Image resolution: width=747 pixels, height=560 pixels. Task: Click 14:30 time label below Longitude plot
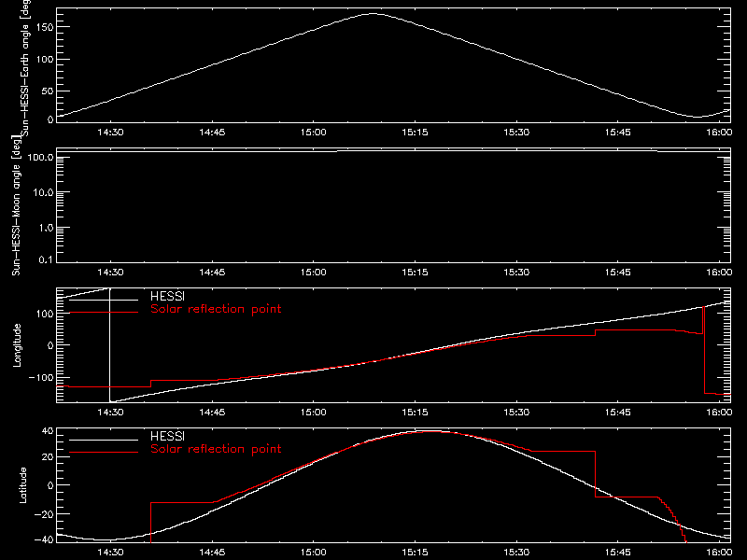[110, 412]
